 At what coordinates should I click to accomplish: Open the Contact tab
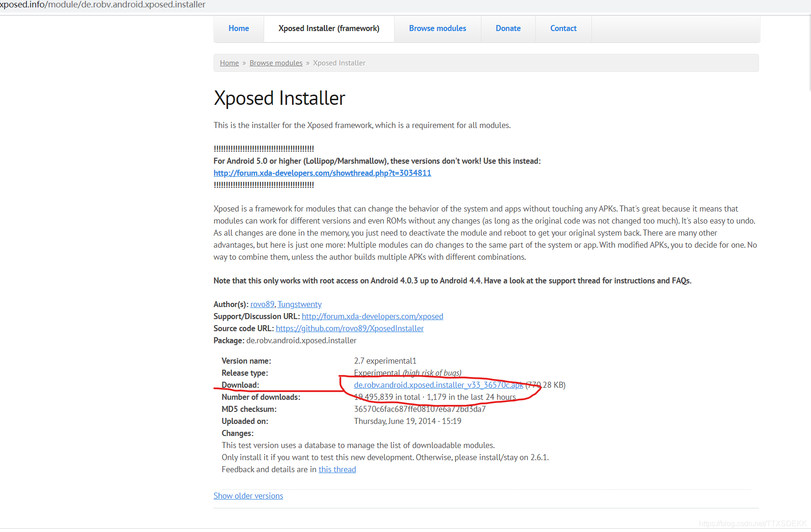pyautogui.click(x=563, y=28)
